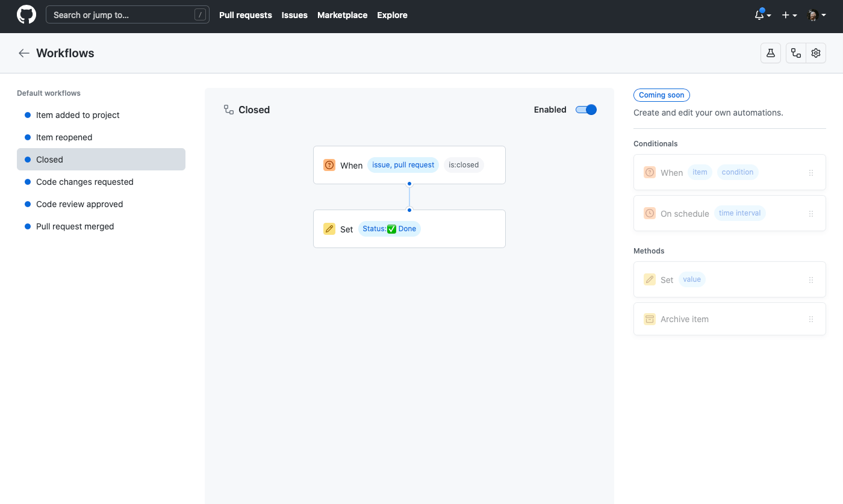Click the pencil icon on the Set method card
The image size is (843, 504).
[x=649, y=279]
